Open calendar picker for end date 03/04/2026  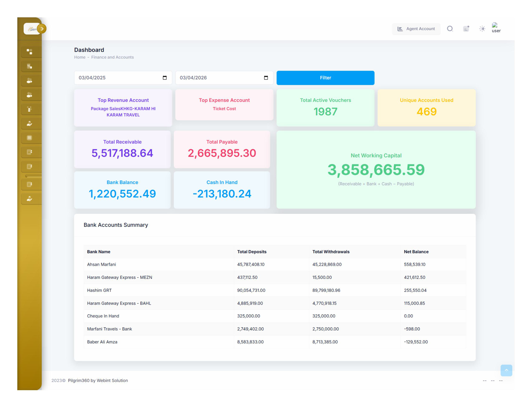266,78
